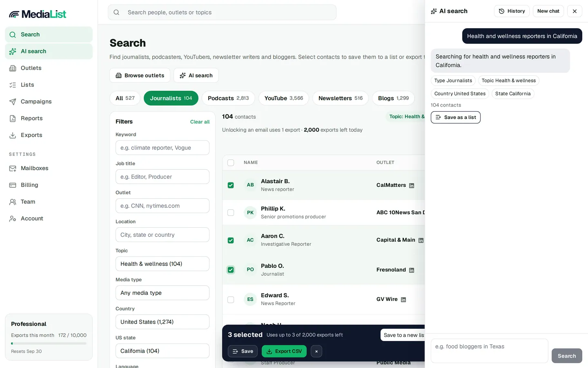Click GV Wire LinkedIn icon
Screen dimensions: 588x368
tap(403, 300)
